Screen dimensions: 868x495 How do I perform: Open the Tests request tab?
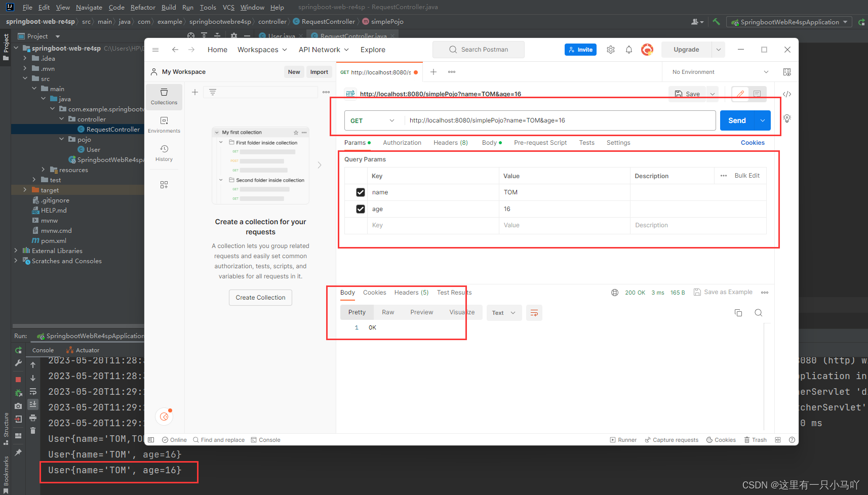587,143
